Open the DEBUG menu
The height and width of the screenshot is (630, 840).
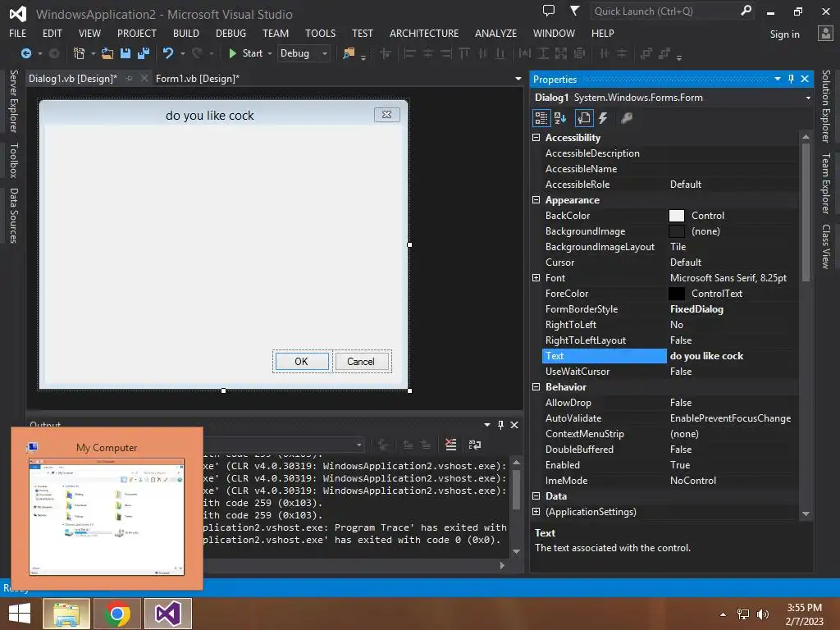[231, 33]
